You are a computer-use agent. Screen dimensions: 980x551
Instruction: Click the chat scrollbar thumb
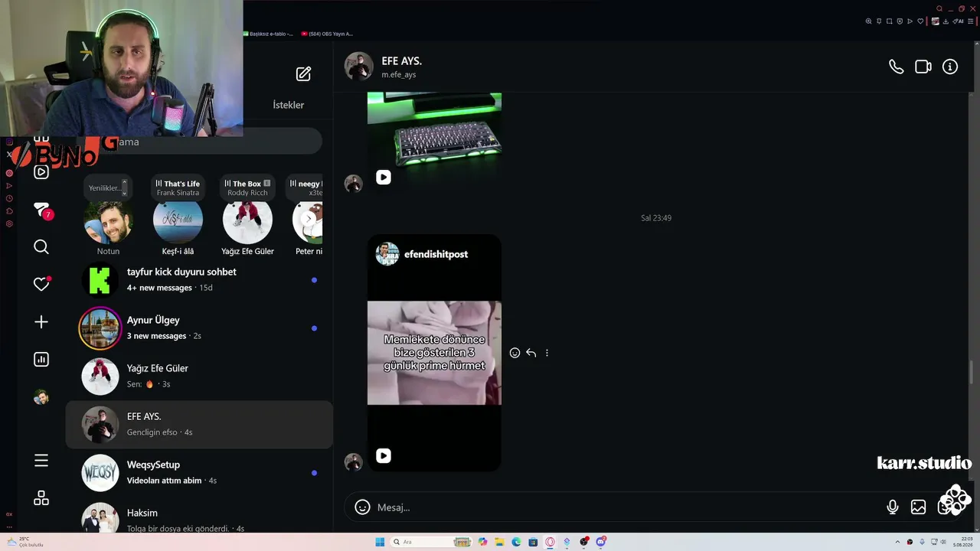click(x=973, y=373)
